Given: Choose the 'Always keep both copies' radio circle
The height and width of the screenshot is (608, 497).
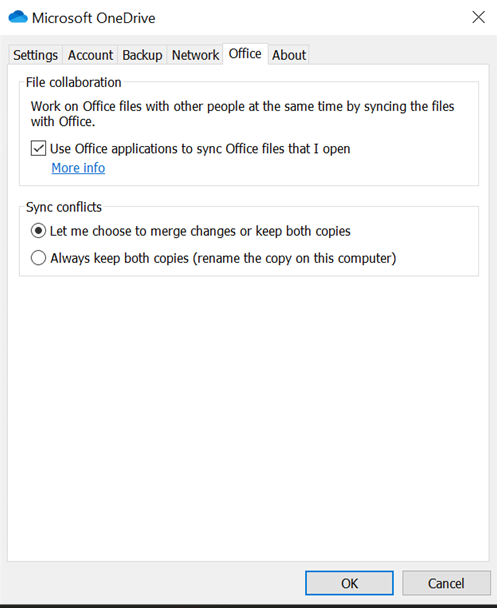Looking at the screenshot, I should coord(38,258).
